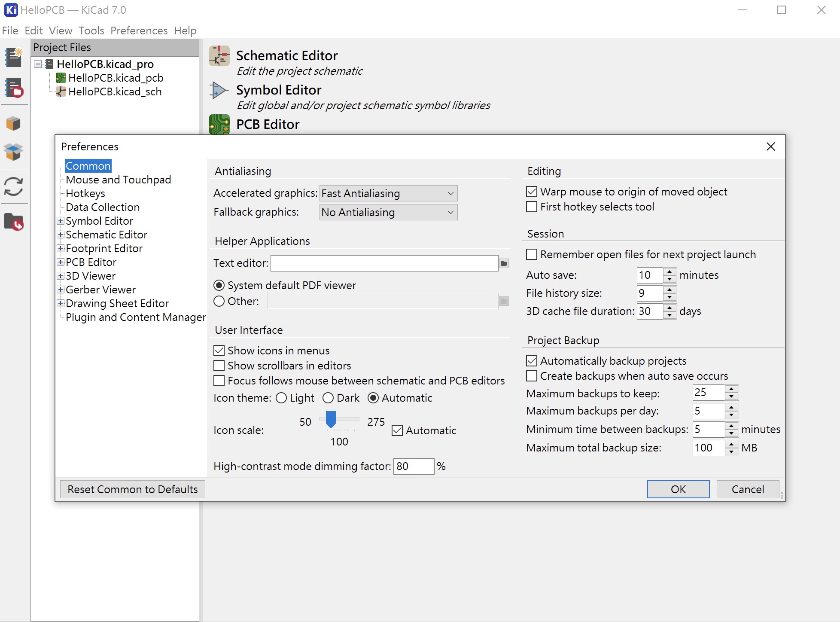Screen dimensions: 840x622
Task: Expand 3D Viewer preferences node
Action: [x=61, y=276]
